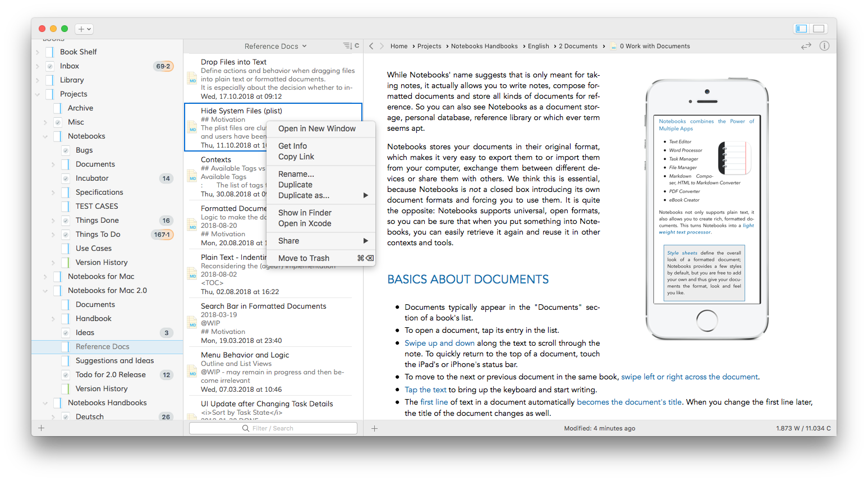This screenshot has height=481, width=868.
Task: Collapse the Notebooks for Mac 2.0 book
Action: (45, 291)
